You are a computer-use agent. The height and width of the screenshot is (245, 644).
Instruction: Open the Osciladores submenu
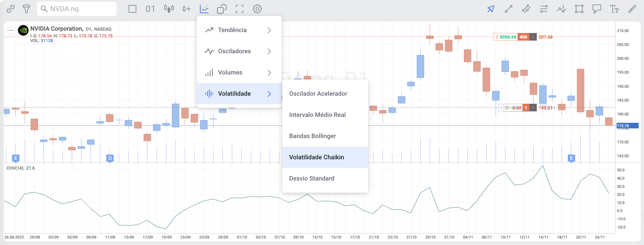point(239,51)
